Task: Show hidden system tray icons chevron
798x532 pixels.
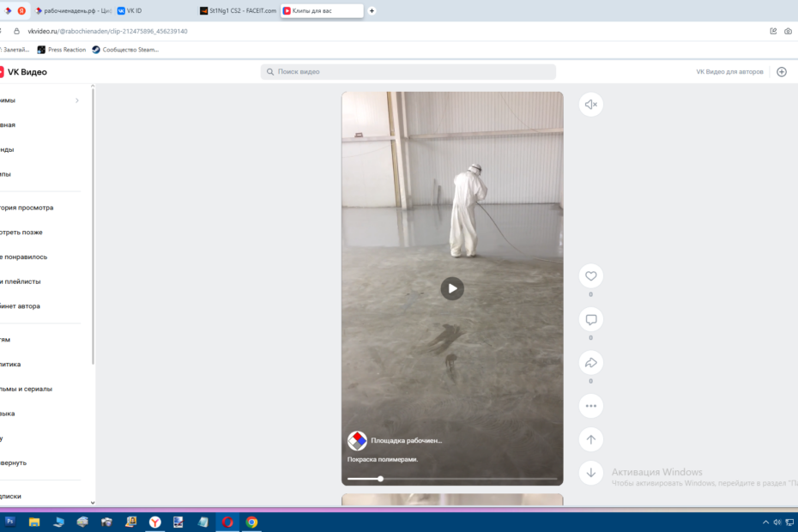Action: point(765,522)
